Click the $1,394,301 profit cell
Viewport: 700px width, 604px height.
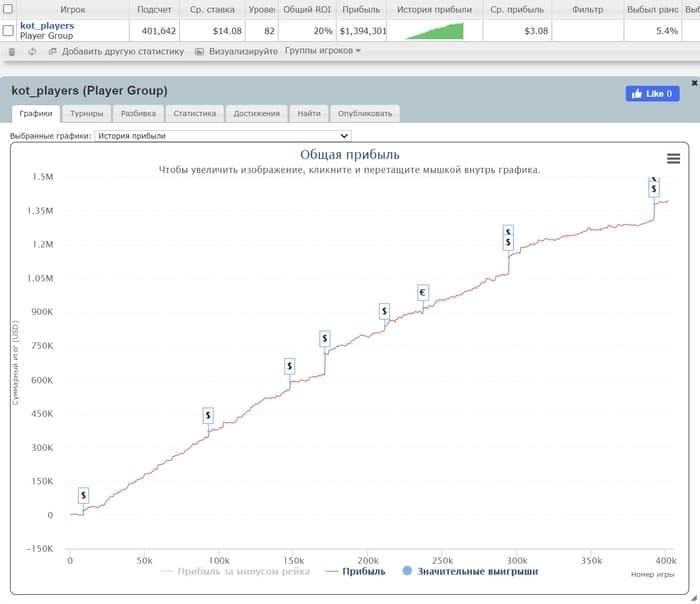[362, 31]
